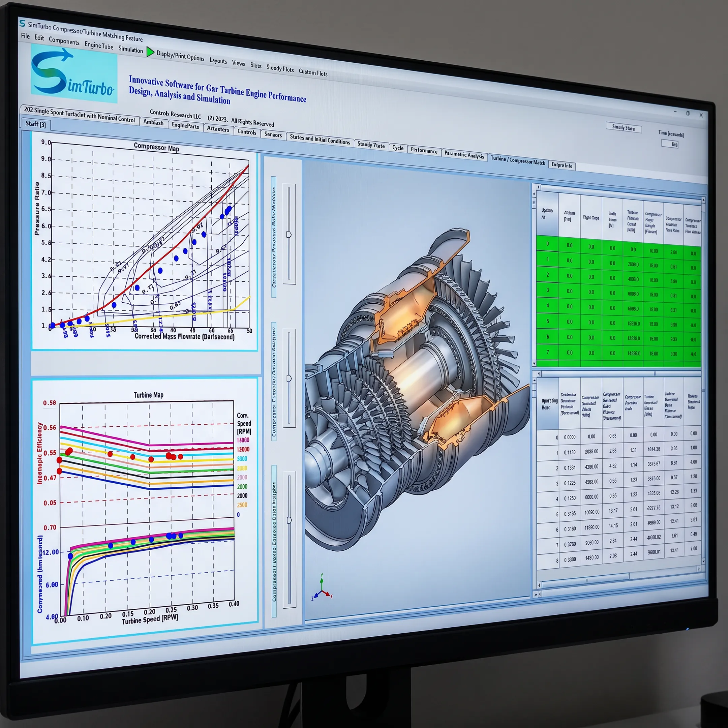Open the Engine Tube menu
The height and width of the screenshot is (728, 728).
pyautogui.click(x=99, y=45)
